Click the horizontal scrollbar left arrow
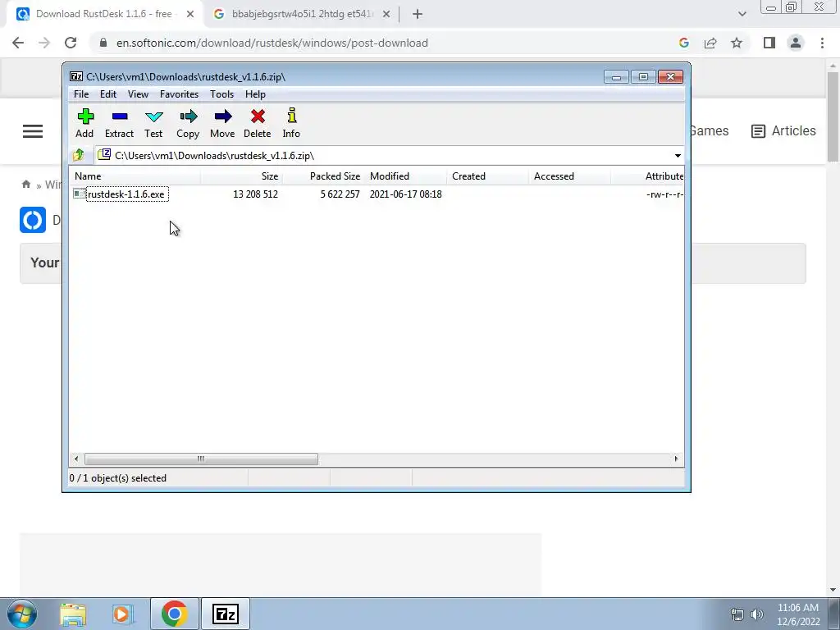This screenshot has height=630, width=840. 76,459
